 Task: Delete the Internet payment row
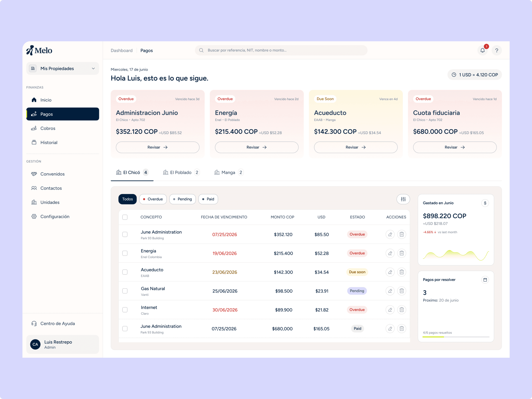[402, 310]
